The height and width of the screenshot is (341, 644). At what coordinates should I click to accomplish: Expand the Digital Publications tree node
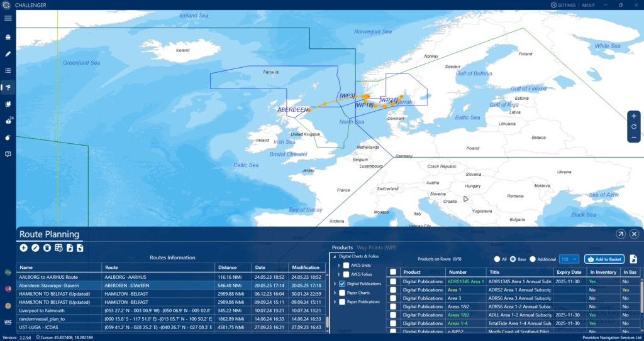click(335, 284)
